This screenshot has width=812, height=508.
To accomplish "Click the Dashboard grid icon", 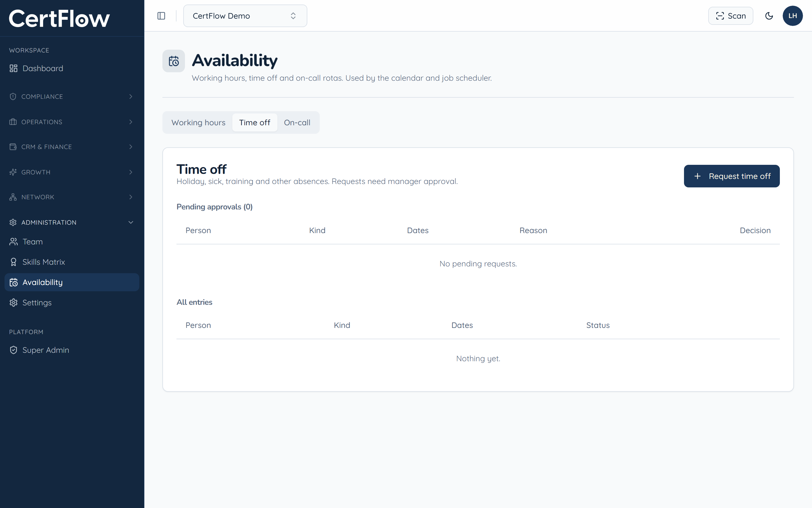I will pos(14,69).
